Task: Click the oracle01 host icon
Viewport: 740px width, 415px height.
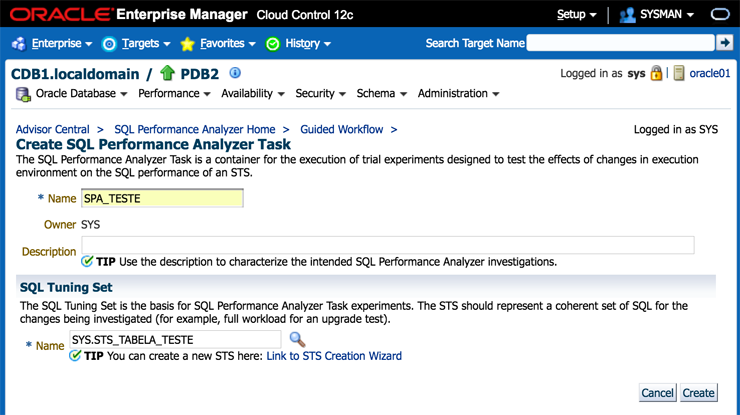Action: (679, 74)
